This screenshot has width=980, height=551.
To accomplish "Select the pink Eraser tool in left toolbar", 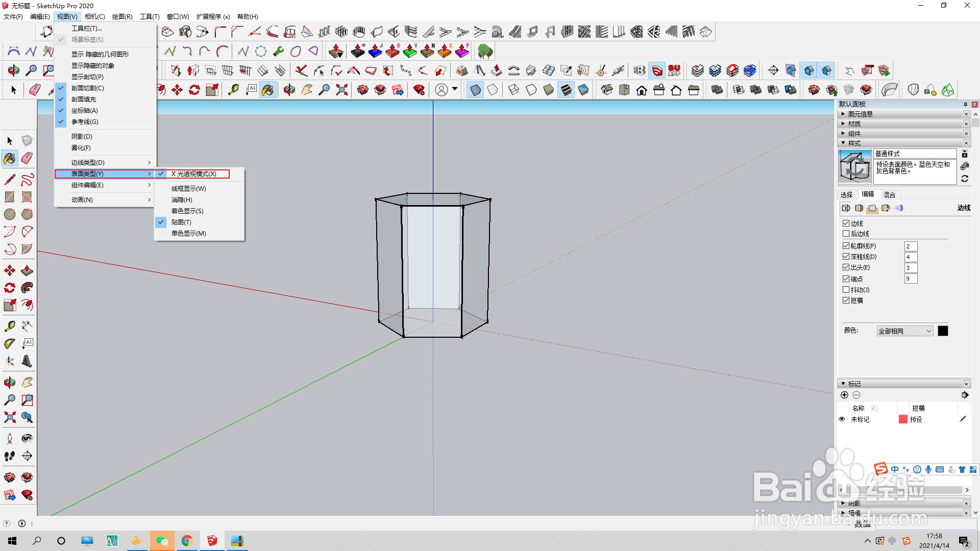I will 27,159.
